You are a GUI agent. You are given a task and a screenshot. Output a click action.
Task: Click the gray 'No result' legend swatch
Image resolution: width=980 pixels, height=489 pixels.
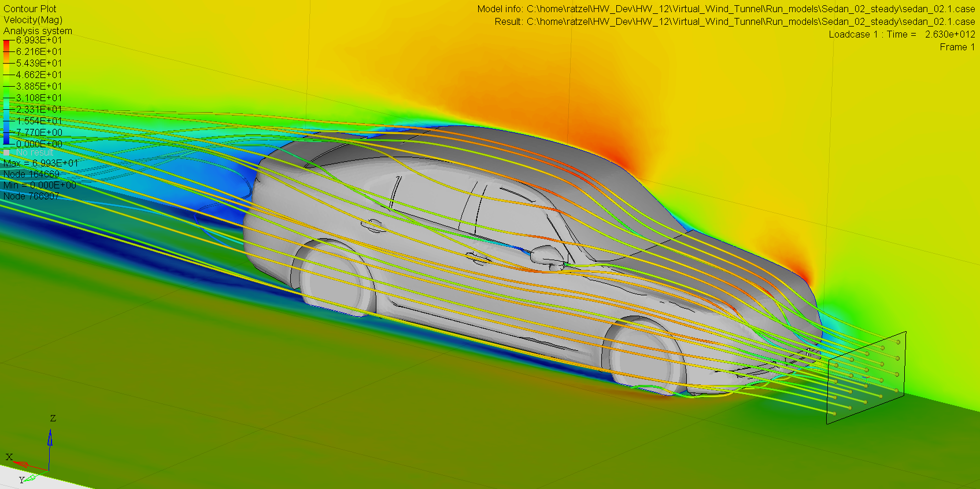(x=6, y=153)
